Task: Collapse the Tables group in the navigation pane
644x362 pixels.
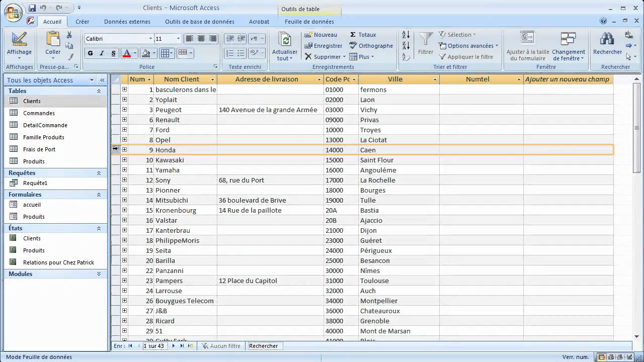Action: (99, 91)
